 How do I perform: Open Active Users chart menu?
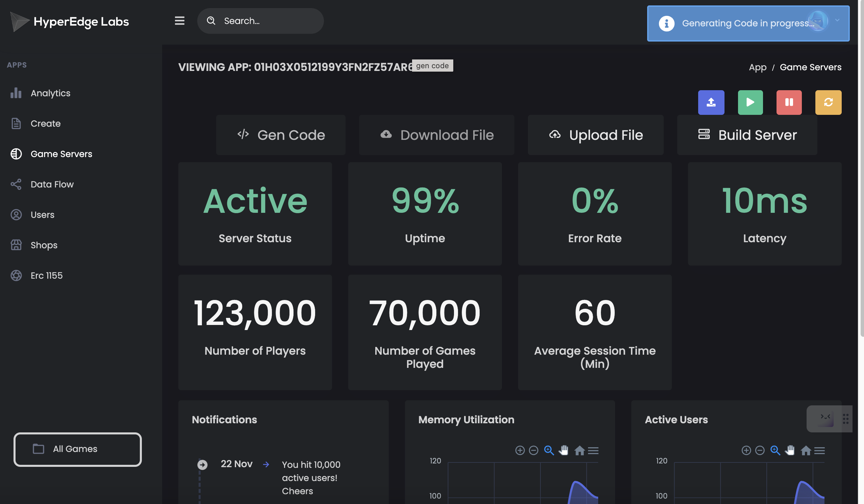[819, 451]
